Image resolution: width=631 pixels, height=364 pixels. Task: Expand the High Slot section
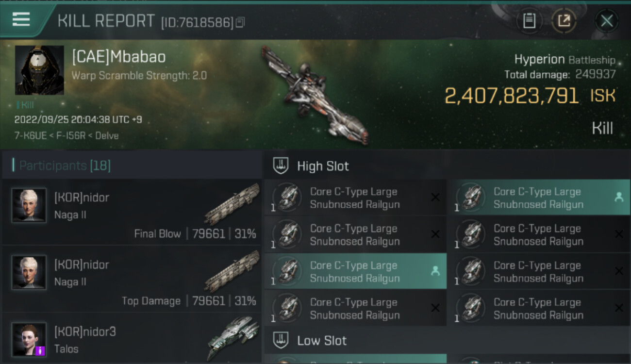click(x=447, y=166)
